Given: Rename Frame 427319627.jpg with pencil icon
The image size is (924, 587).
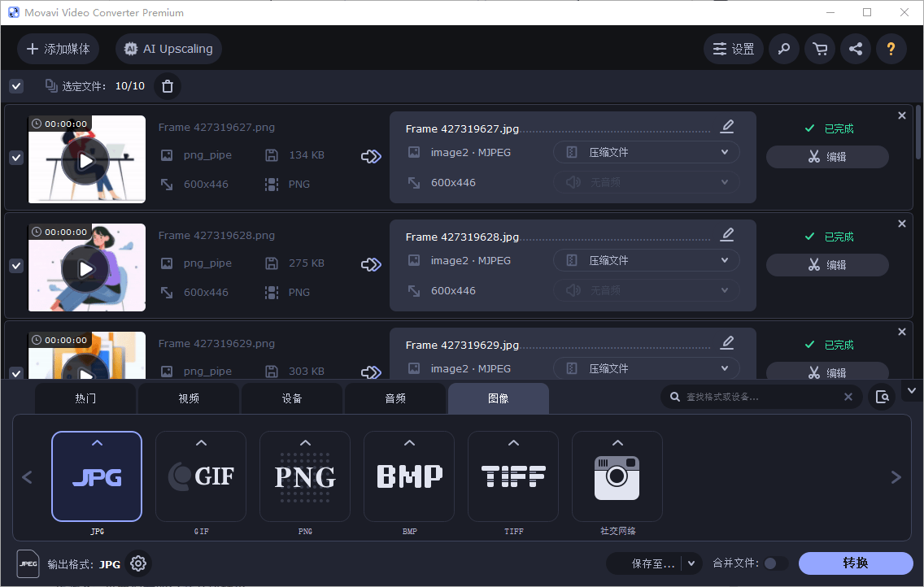Looking at the screenshot, I should tap(727, 126).
